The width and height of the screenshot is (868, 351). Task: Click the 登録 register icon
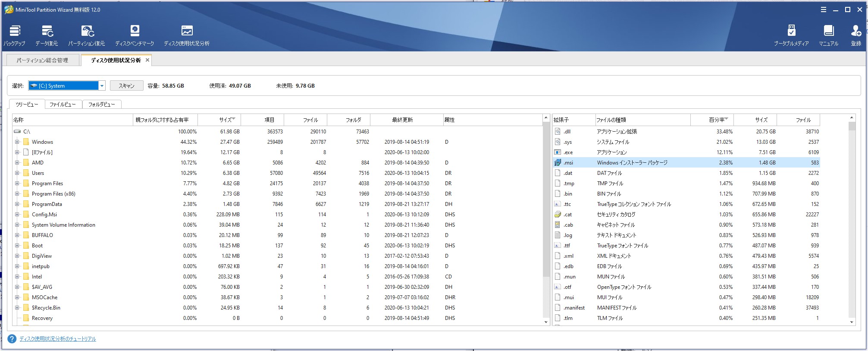856,35
